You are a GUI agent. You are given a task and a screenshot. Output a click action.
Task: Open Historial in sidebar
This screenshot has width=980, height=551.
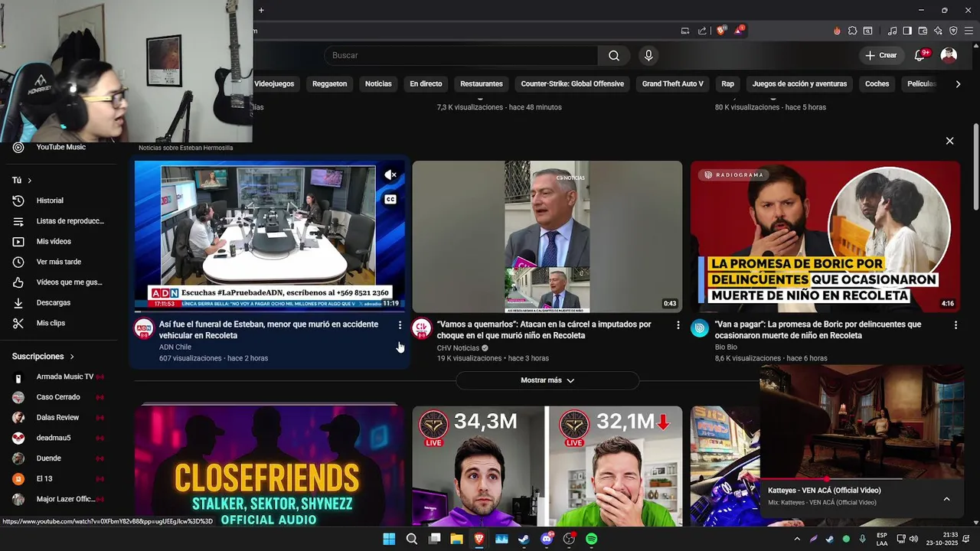[60, 201]
